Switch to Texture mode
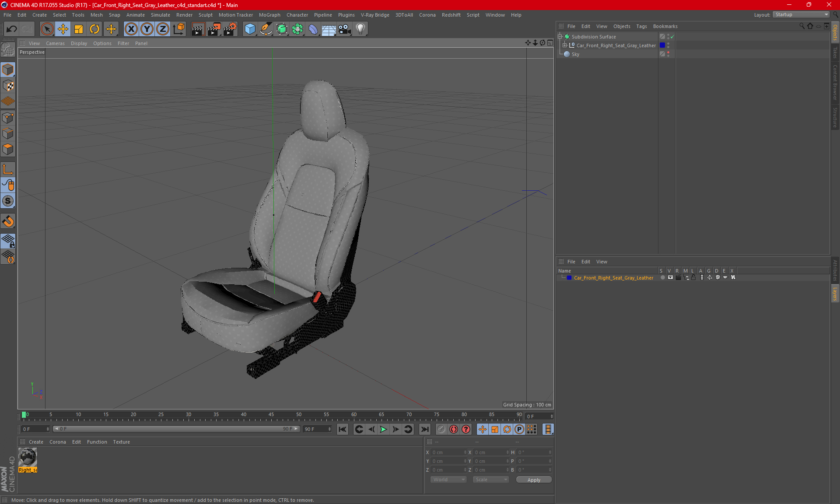Viewport: 840px width, 504px height. (8, 86)
